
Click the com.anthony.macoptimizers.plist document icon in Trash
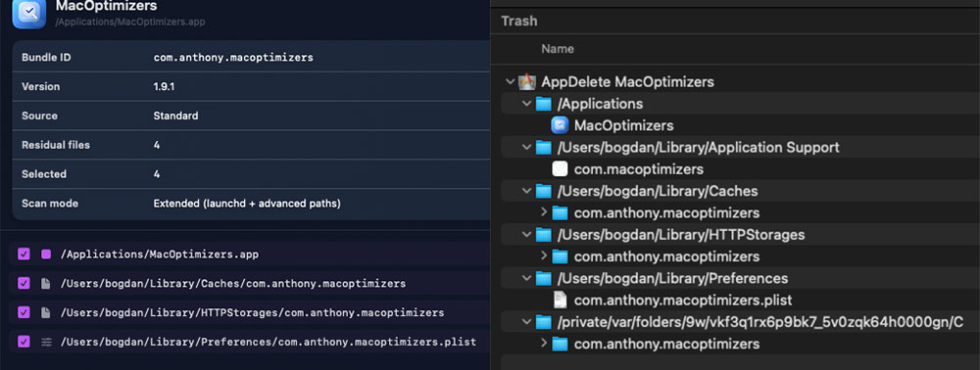[560, 301]
